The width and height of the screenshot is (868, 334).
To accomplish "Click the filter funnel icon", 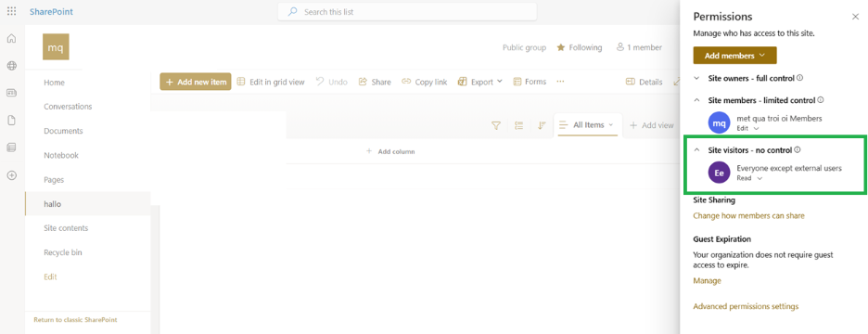I will (x=496, y=126).
